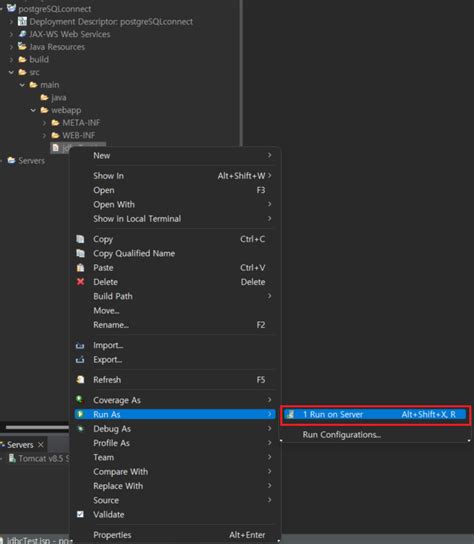Click the main folder icon
This screenshot has width=474, height=544.
tap(33, 85)
